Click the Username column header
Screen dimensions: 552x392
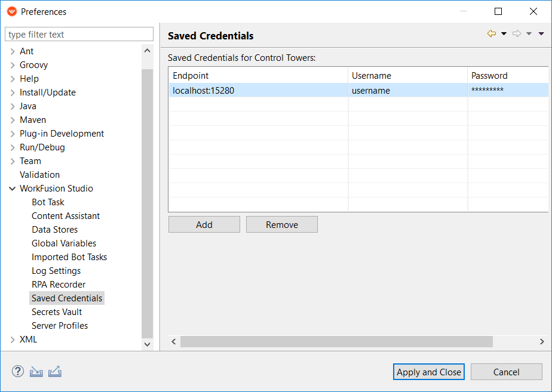(x=407, y=76)
